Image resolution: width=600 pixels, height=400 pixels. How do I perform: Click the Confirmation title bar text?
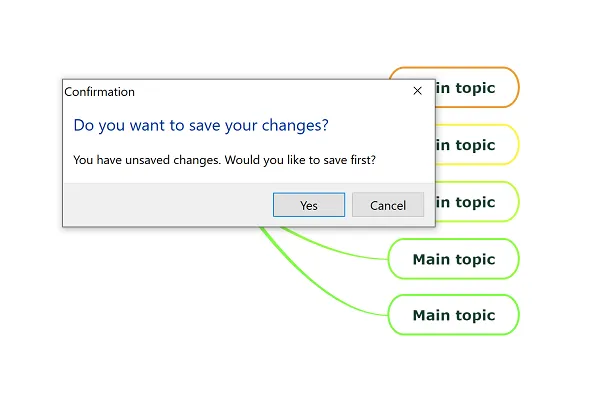pyautogui.click(x=100, y=92)
